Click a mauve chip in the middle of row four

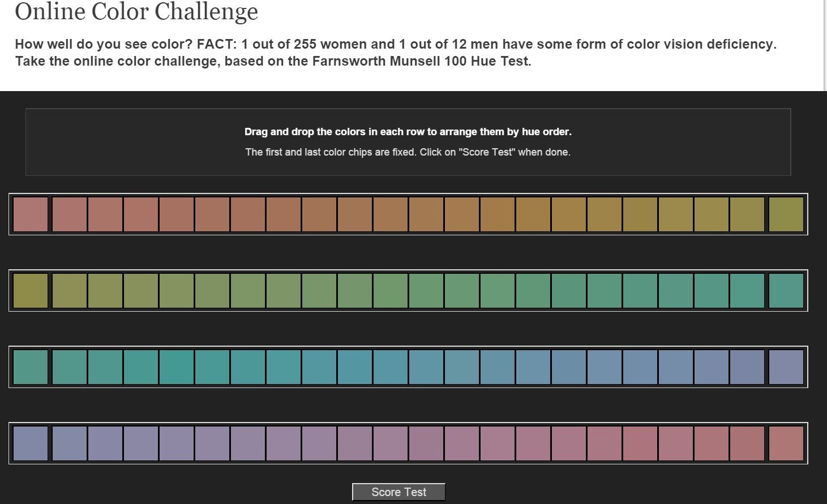tap(408, 445)
